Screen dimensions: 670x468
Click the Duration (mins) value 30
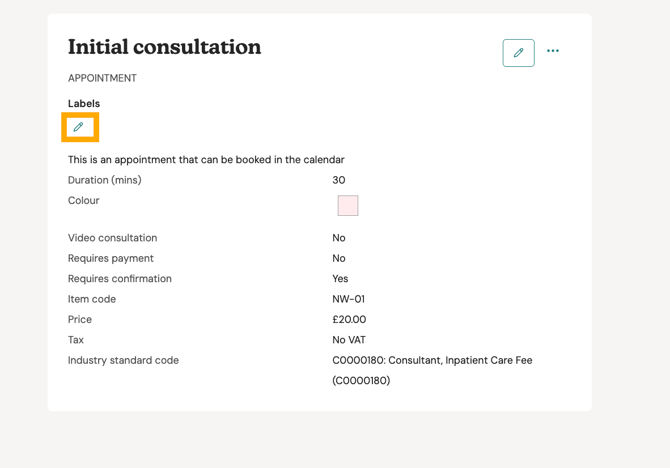[x=339, y=180]
